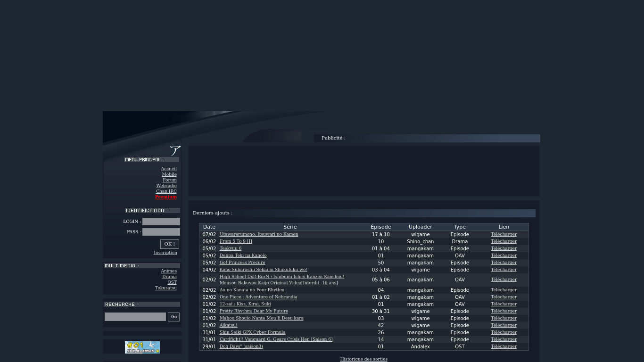Open Utawarerumono: Itsuwari no Kamen series

[259, 234]
